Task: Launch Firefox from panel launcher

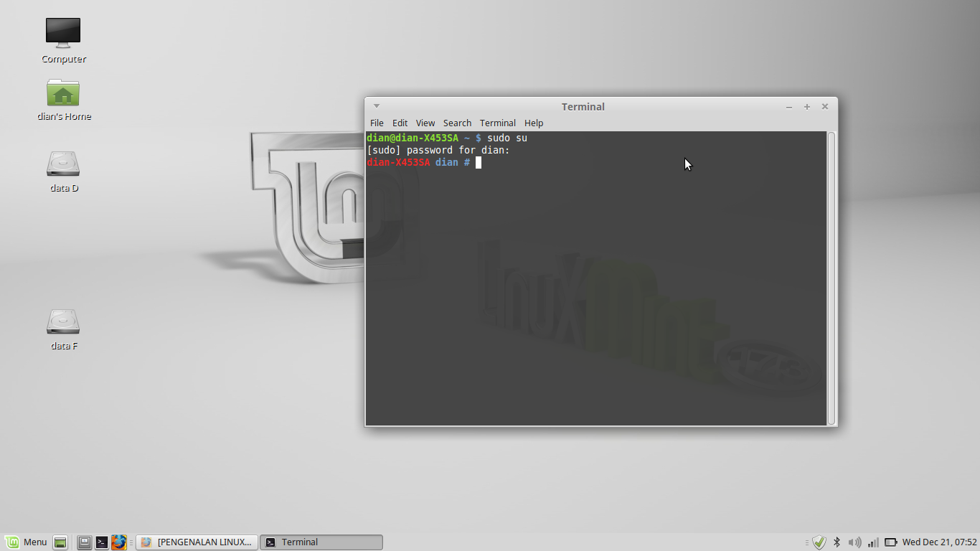Action: point(119,542)
